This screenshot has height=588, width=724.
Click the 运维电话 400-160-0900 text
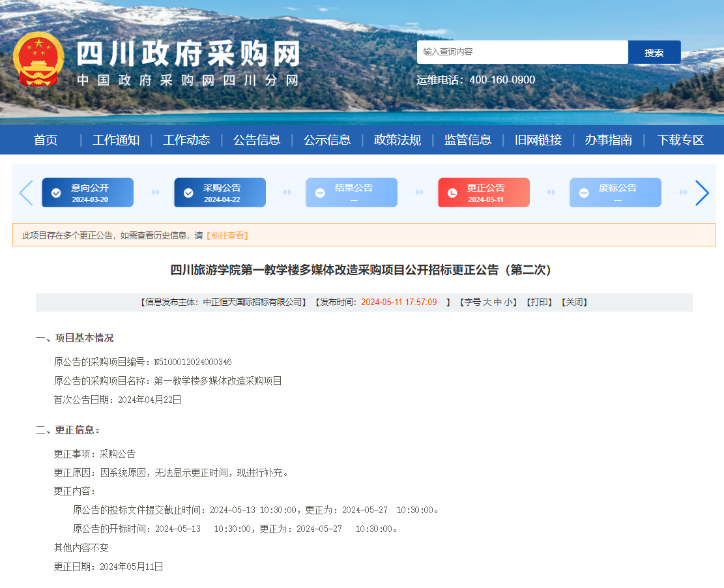click(476, 80)
